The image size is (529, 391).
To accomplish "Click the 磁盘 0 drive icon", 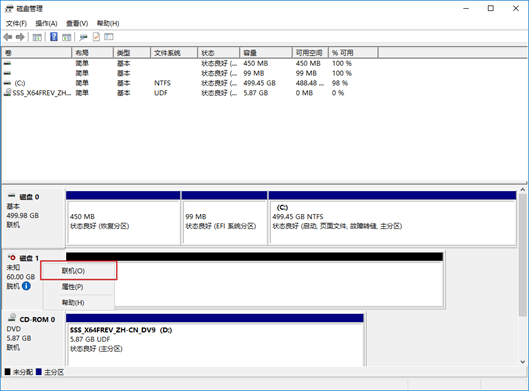I will click(12, 196).
